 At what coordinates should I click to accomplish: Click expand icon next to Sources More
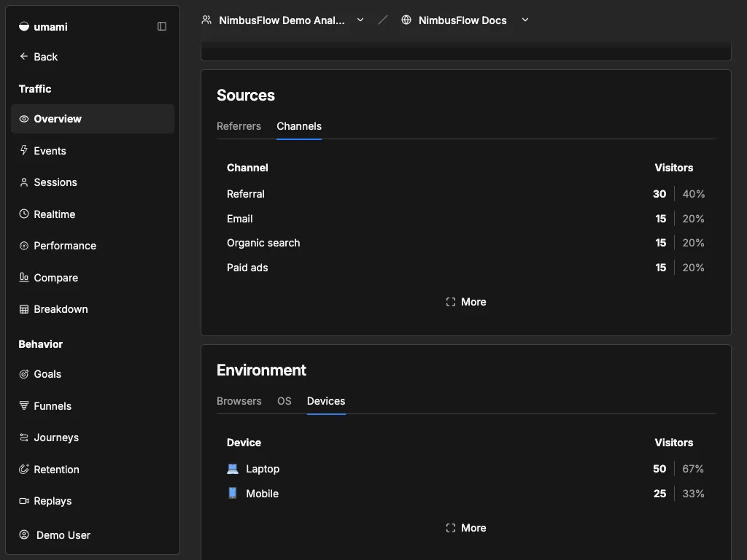click(x=451, y=302)
